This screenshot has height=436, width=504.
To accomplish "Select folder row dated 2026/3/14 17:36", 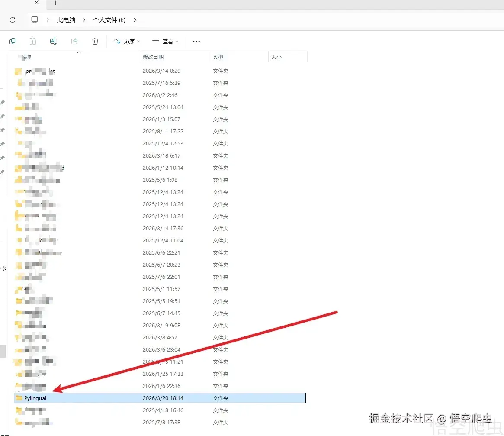I will point(160,229).
